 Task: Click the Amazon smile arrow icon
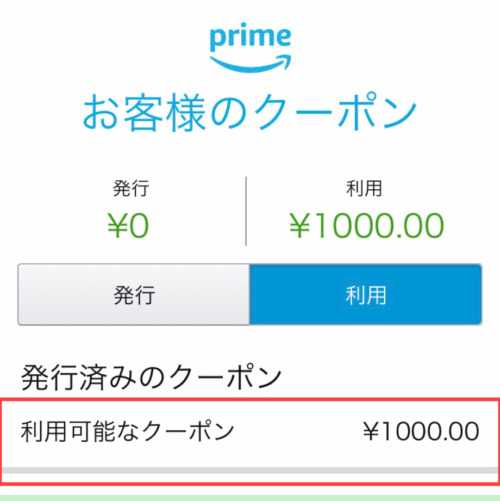250,64
